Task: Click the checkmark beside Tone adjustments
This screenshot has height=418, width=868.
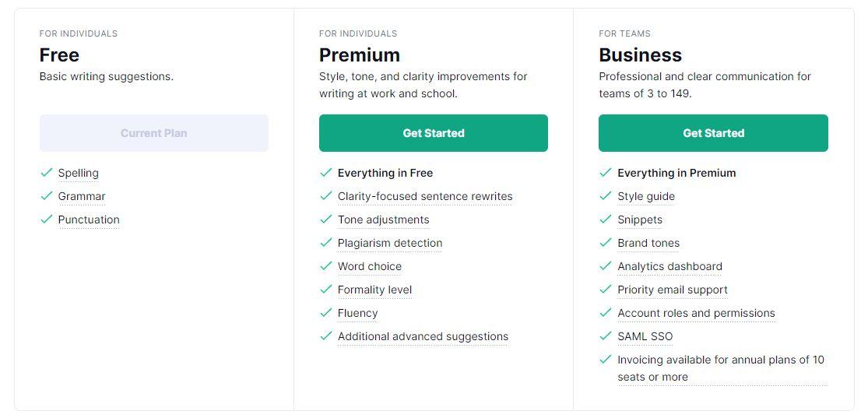Action: (x=325, y=220)
